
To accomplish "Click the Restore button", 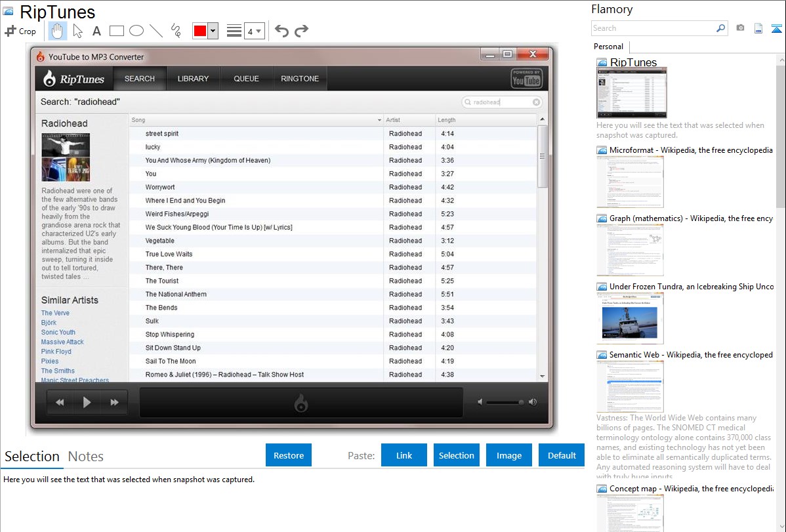I will tap(289, 455).
